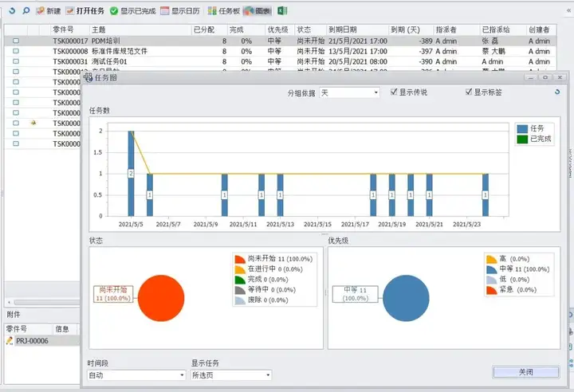Click due date 21/5月/2021 17:00 cell

click(358, 41)
